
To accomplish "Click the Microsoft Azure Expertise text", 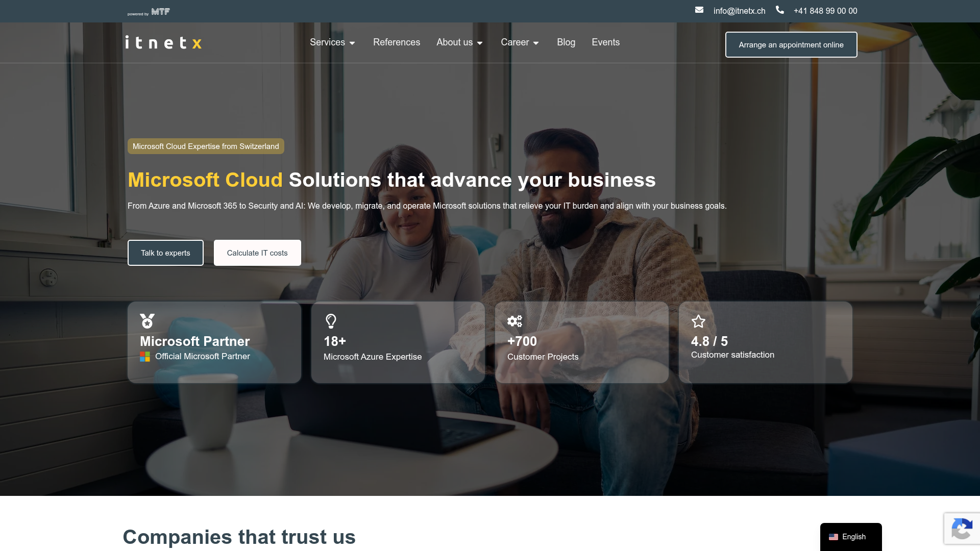I will [x=373, y=357].
